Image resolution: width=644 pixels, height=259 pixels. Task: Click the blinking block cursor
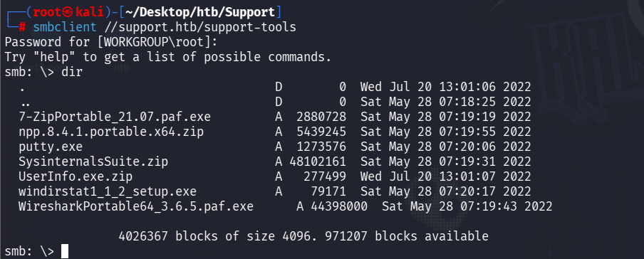[65, 250]
